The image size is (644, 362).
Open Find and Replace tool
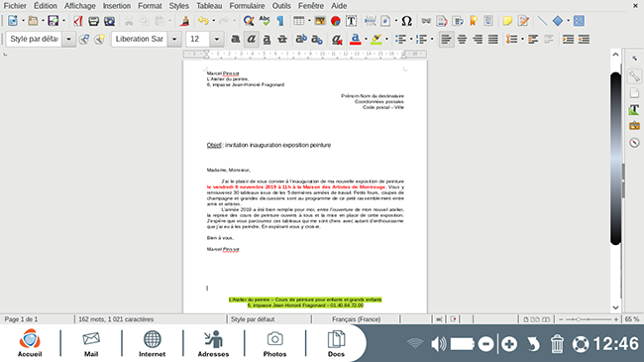coord(248,21)
